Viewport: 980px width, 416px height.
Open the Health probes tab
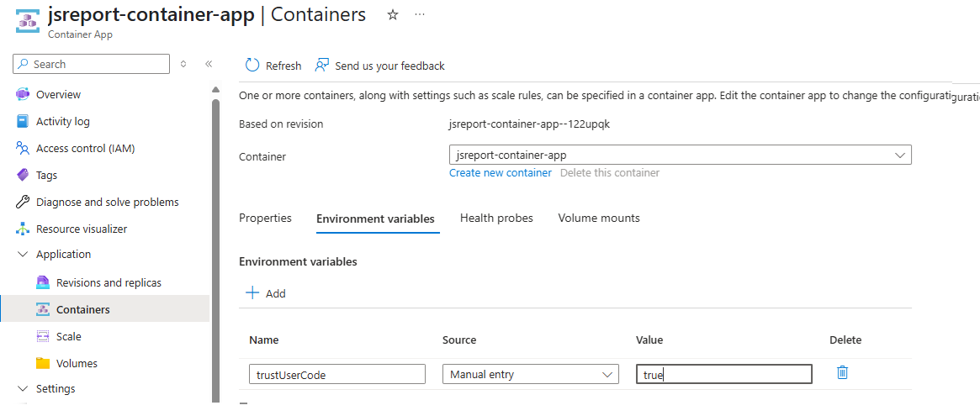pos(496,218)
